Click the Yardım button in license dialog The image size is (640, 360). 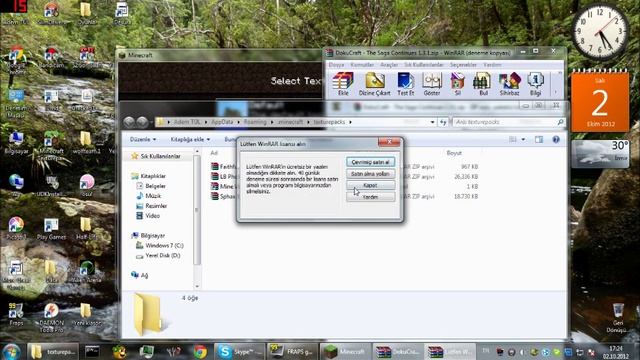371,197
